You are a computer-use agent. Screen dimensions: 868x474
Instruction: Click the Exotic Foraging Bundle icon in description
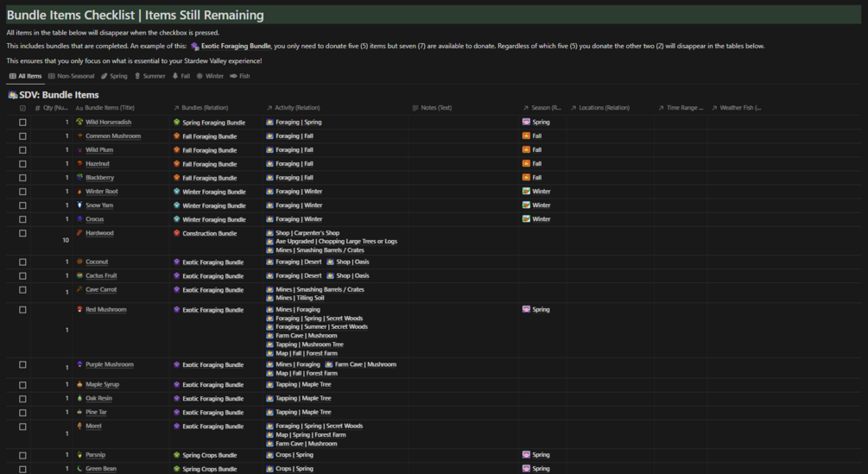point(195,47)
